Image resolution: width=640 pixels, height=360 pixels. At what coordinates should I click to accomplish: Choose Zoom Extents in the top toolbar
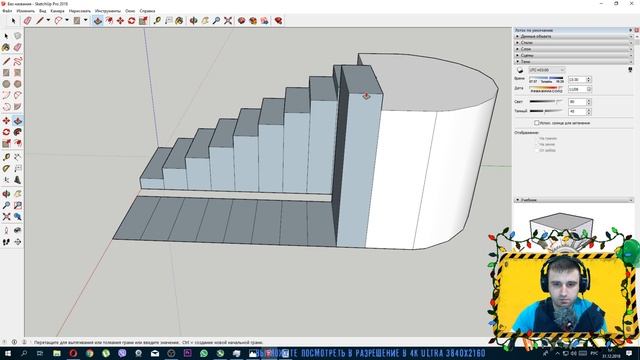[x=228, y=20]
